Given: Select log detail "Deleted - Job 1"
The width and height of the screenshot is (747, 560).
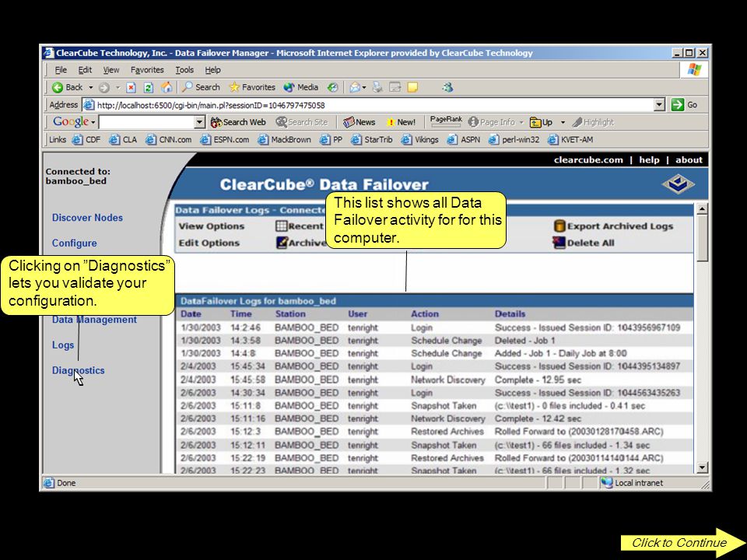Looking at the screenshot, I should click(525, 341).
